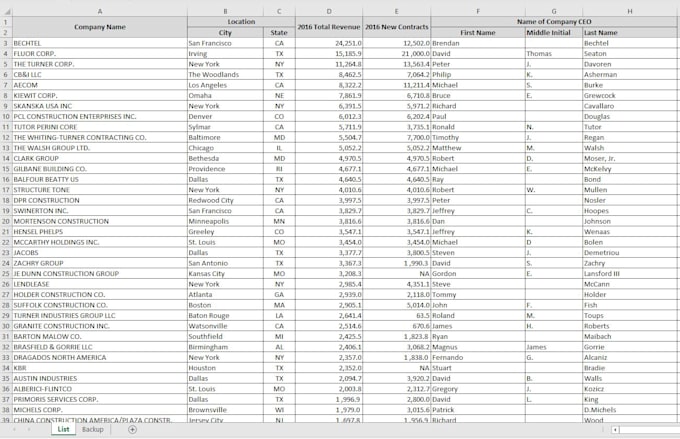Click the Brendan first name cell

click(478, 43)
